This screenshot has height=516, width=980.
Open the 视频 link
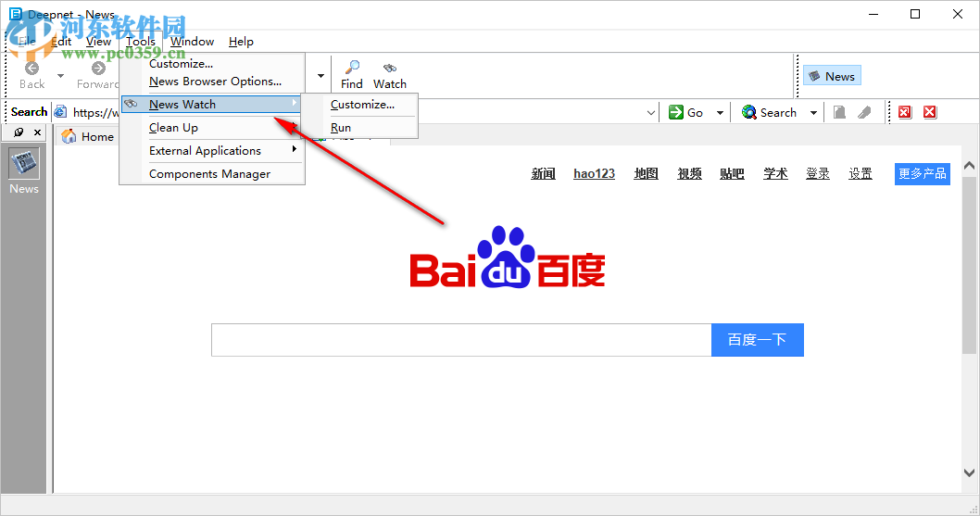(x=689, y=173)
